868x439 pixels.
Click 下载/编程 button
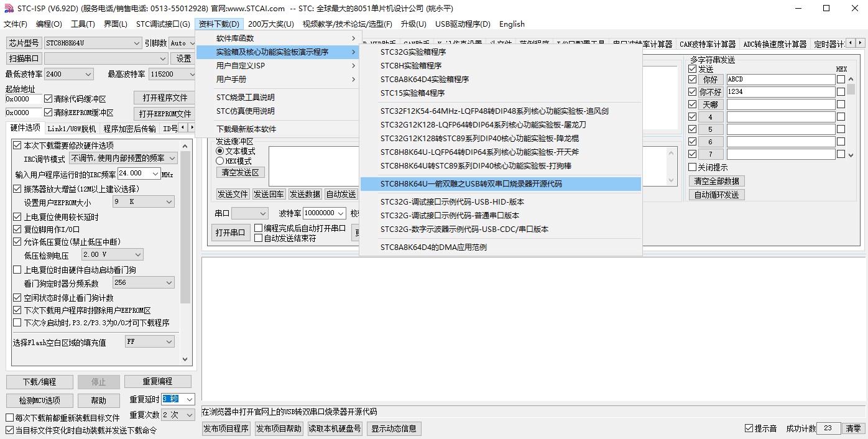[x=40, y=382]
